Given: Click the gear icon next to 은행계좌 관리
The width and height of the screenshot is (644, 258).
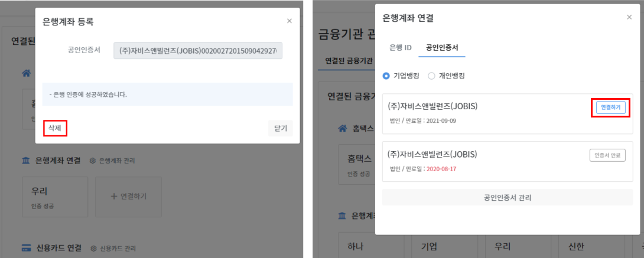Looking at the screenshot, I should (93, 161).
